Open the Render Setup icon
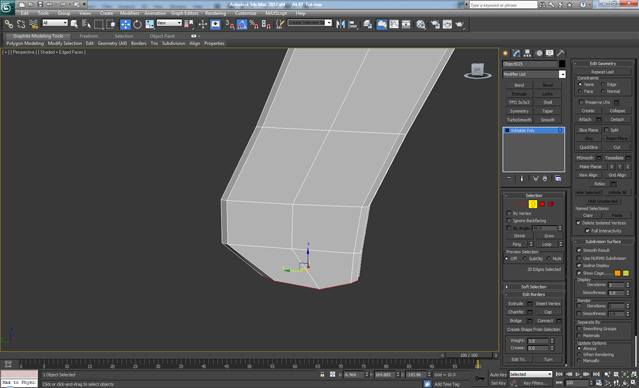This screenshot has height=388, width=639. coord(435,24)
